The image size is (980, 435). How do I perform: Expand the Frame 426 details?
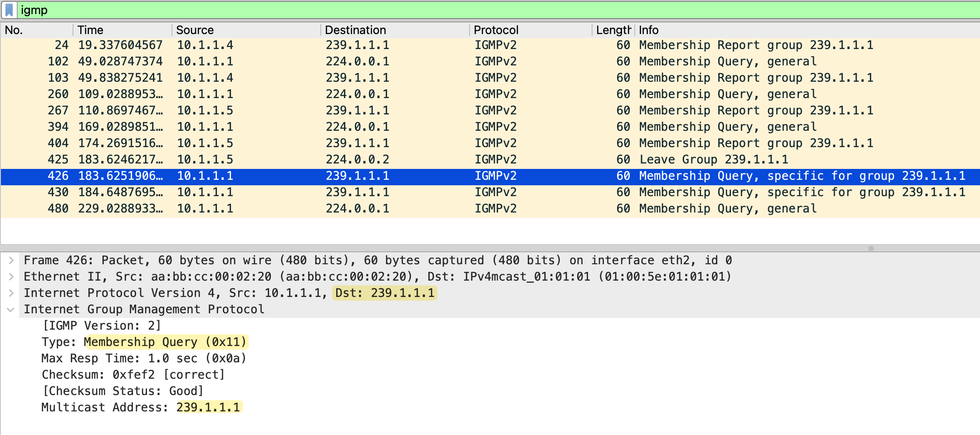point(11,260)
